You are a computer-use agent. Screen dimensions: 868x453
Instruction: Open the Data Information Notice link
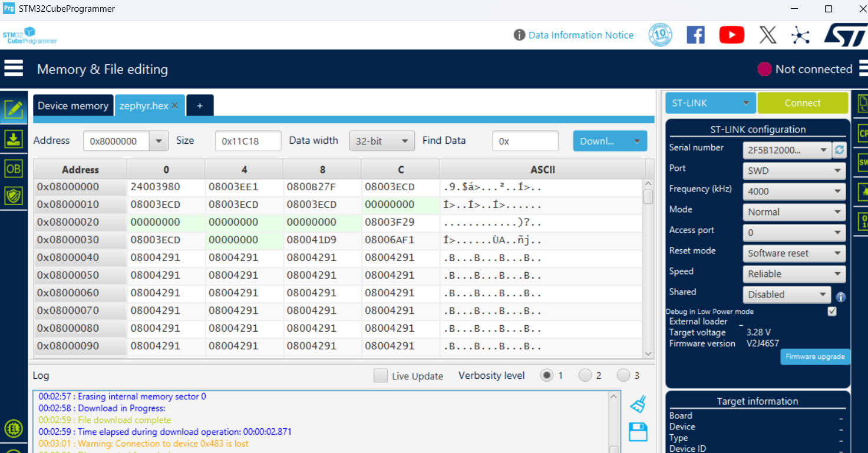tap(581, 35)
